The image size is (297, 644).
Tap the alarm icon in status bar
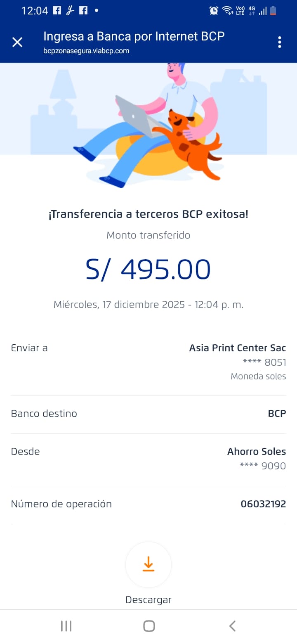click(x=214, y=11)
